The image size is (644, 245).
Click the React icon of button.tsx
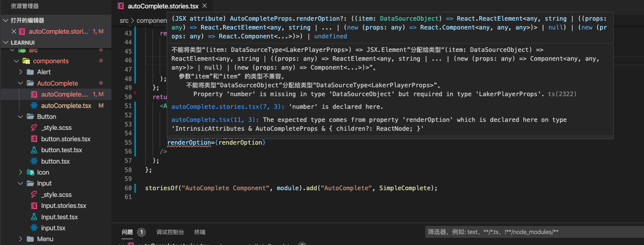[34, 161]
